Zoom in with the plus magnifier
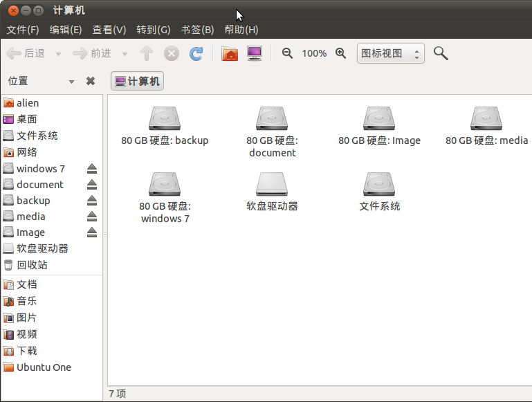The image size is (532, 402). pyautogui.click(x=340, y=53)
